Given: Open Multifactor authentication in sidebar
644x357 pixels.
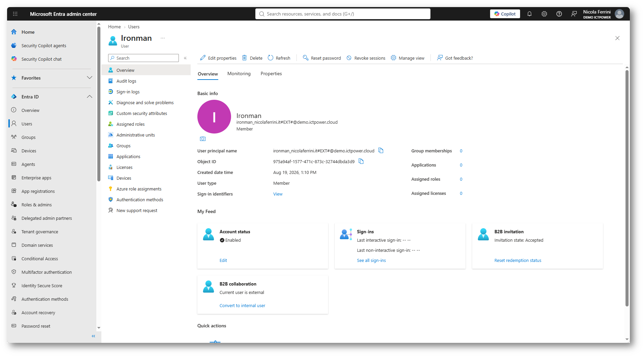Looking at the screenshot, I should [46, 272].
